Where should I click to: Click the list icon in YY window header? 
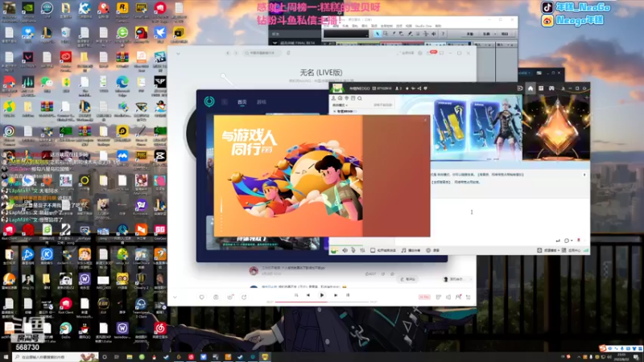point(541,88)
